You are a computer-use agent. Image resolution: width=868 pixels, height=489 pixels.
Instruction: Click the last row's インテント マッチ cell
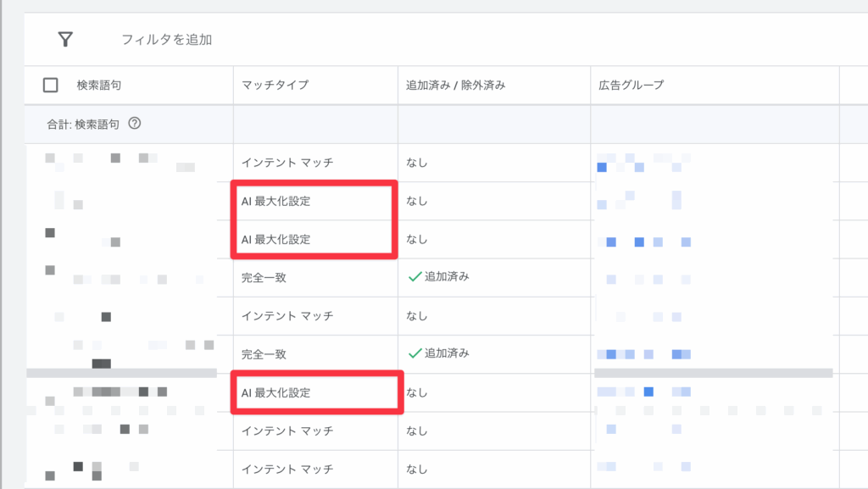click(287, 470)
